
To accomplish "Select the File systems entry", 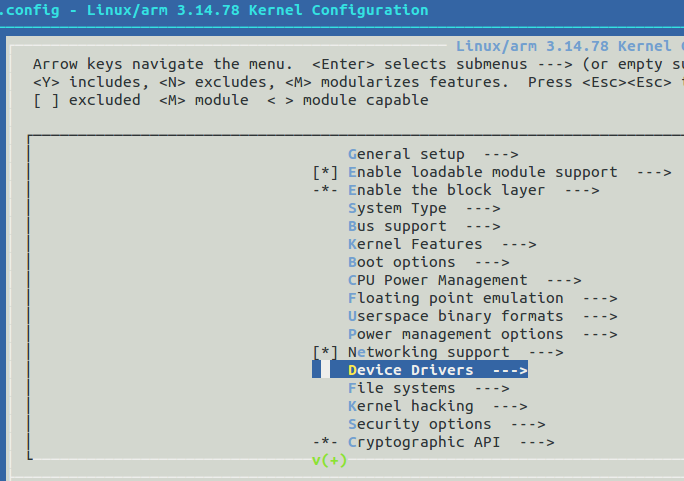I will pyautogui.click(x=414, y=388).
